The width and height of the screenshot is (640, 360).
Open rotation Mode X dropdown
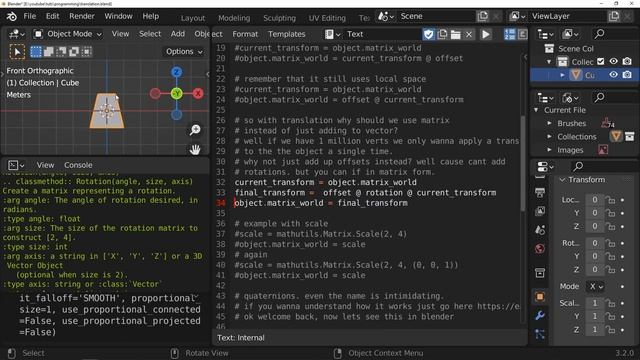tap(596, 287)
